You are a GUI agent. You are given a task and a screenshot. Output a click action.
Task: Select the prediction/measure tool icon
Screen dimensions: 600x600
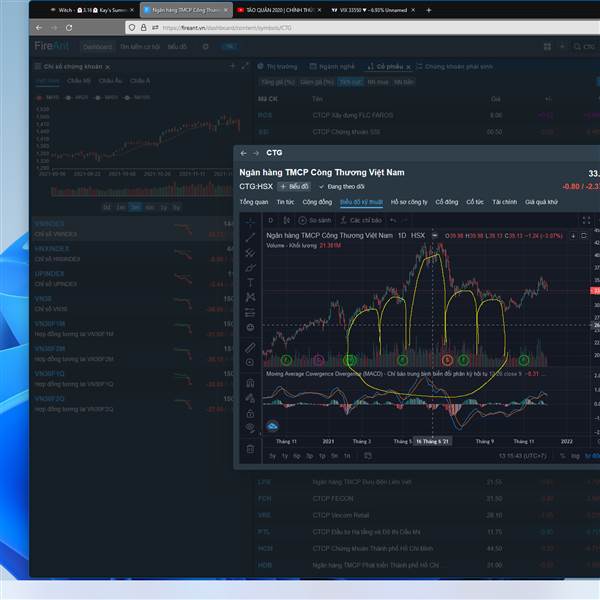(250, 313)
